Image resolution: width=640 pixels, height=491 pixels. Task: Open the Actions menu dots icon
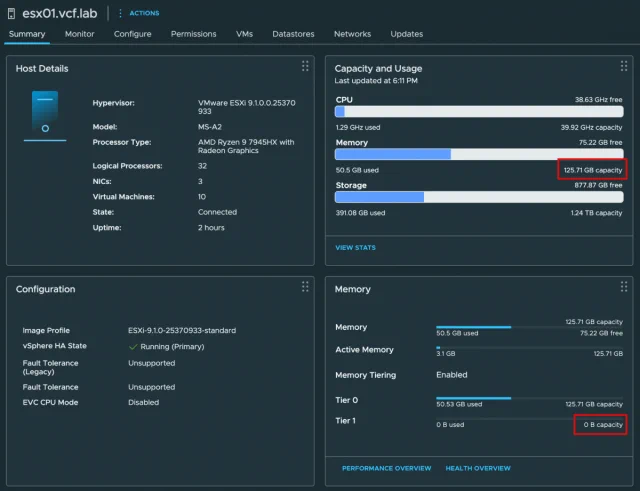(120, 13)
